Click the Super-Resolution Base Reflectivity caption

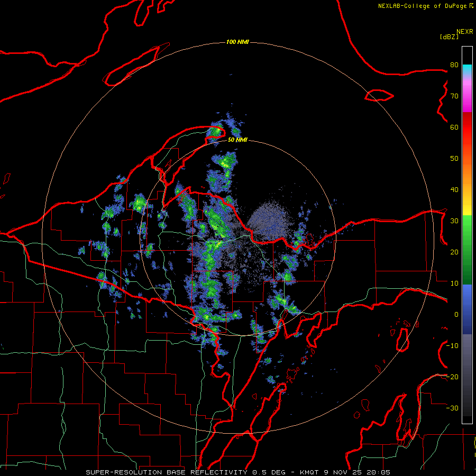(167, 472)
